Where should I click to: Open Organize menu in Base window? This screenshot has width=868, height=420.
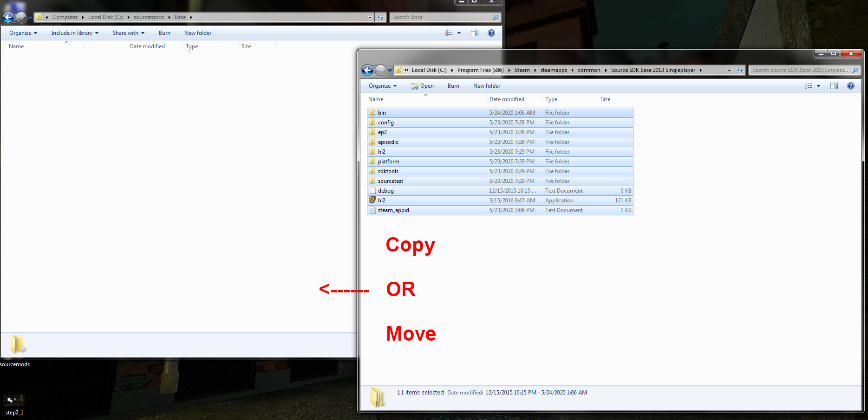(23, 33)
